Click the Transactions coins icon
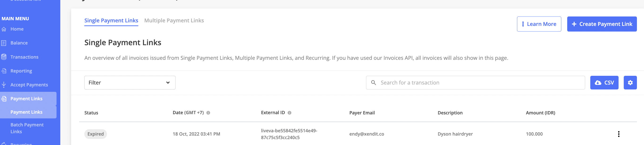Image resolution: width=644 pixels, height=145 pixels. 4,57
